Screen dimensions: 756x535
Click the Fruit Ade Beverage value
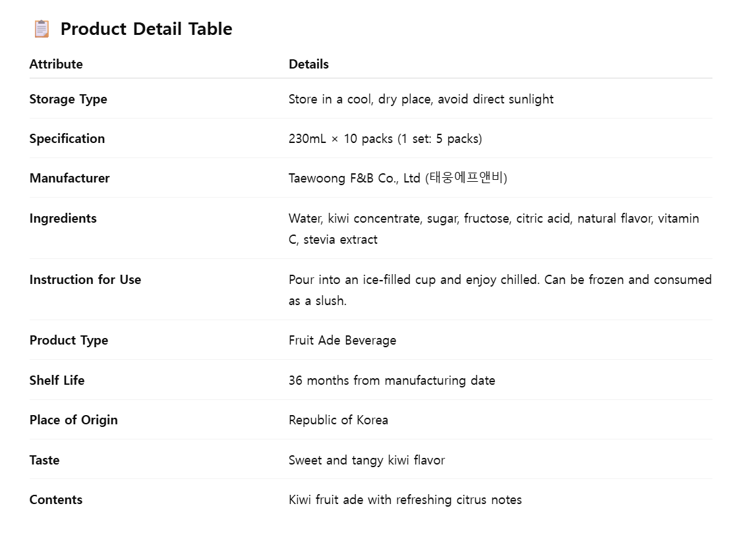click(342, 340)
